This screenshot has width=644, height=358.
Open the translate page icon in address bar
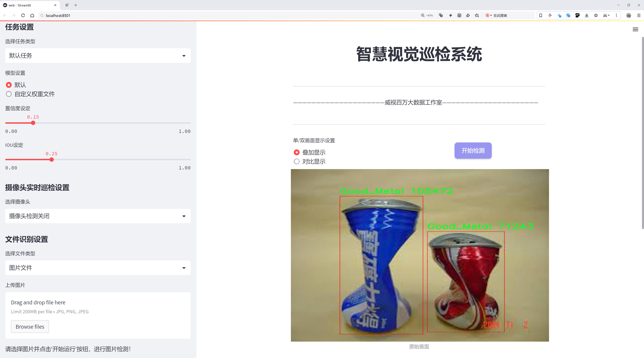pyautogui.click(x=441, y=16)
